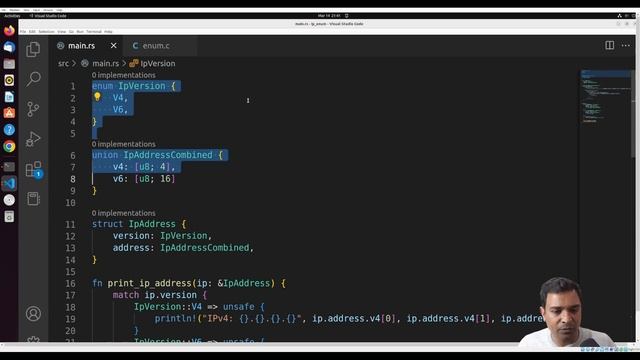Launch Google Chrome from the dock
The image size is (640, 360).
point(9,146)
